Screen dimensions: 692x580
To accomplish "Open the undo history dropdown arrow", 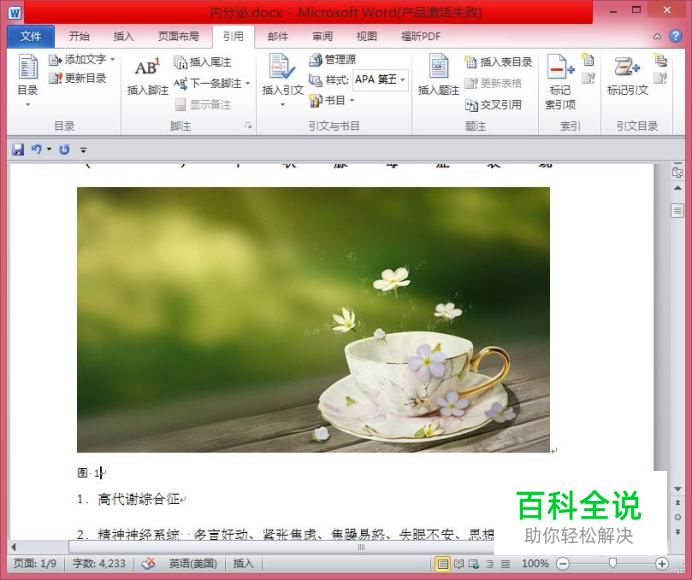I will point(49,150).
